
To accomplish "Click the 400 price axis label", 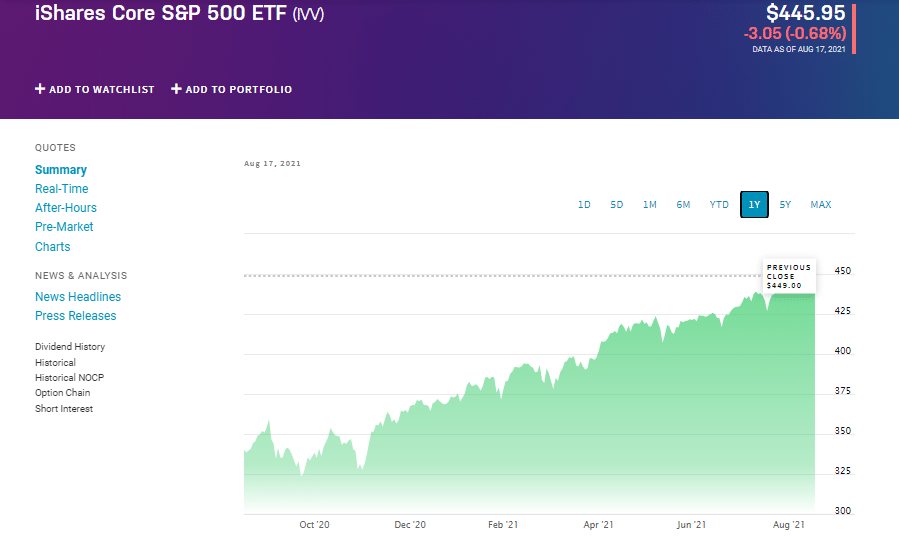I will click(842, 350).
